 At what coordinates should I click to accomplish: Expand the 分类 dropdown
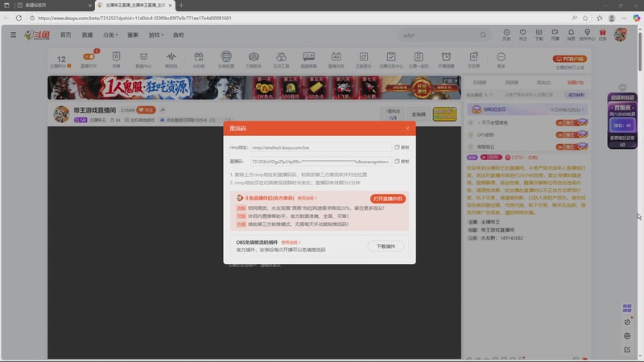(110, 35)
